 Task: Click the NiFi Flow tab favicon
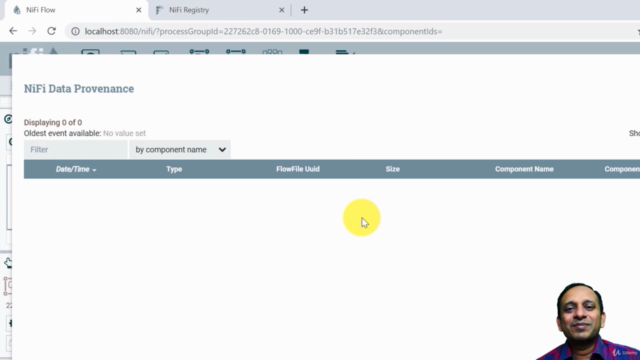coord(17,10)
